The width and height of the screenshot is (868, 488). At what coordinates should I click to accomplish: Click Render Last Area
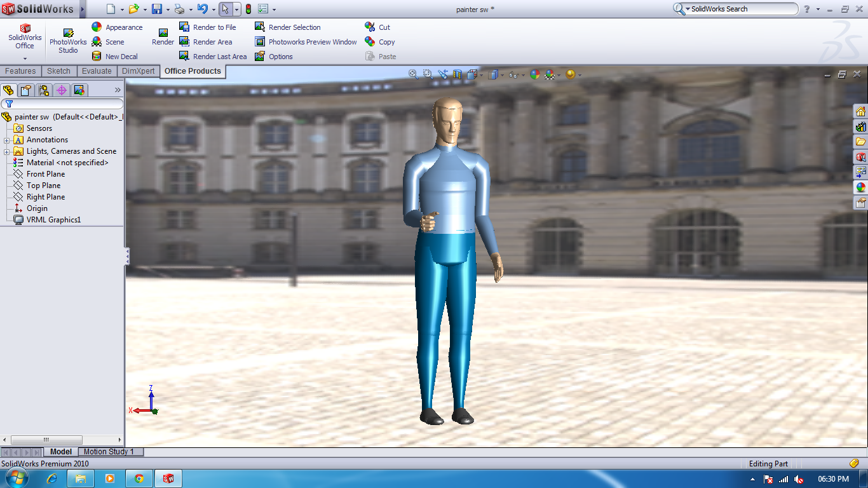click(213, 57)
